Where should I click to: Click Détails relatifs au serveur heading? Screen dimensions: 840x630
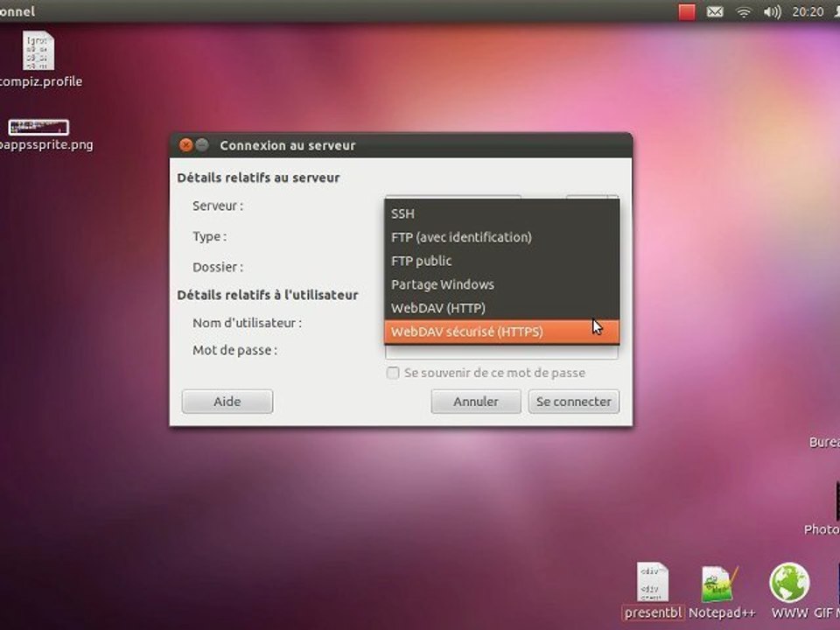click(258, 178)
